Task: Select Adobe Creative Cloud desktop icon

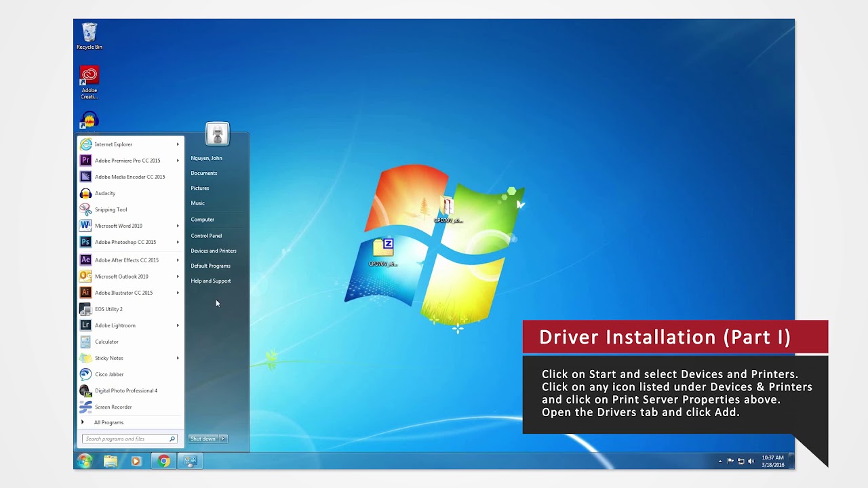Action: pos(90,83)
